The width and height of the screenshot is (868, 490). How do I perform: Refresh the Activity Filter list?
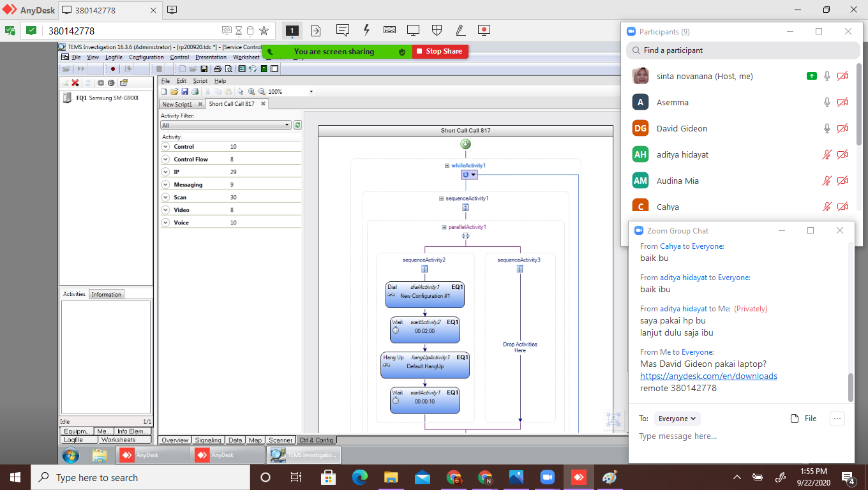point(297,125)
